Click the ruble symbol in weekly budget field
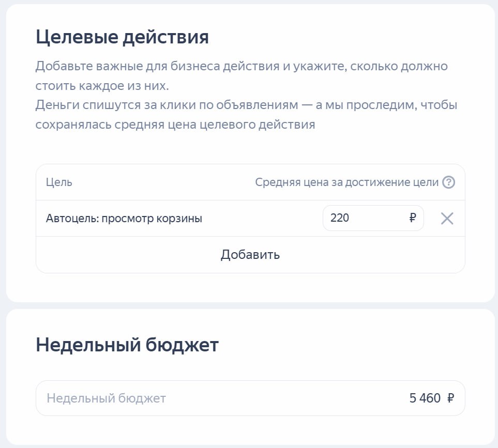The height and width of the screenshot is (448, 498). point(450,398)
